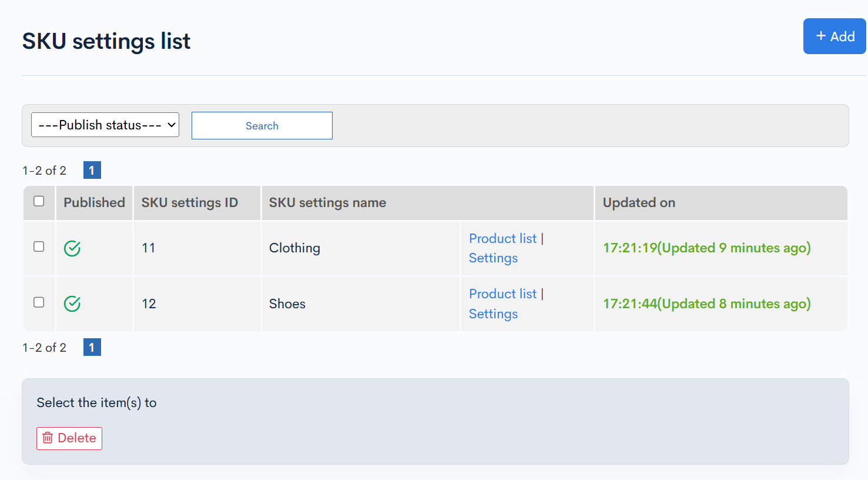Image resolution: width=868 pixels, height=480 pixels.
Task: Click the published checkmark icon for Clothing
Action: (x=72, y=248)
